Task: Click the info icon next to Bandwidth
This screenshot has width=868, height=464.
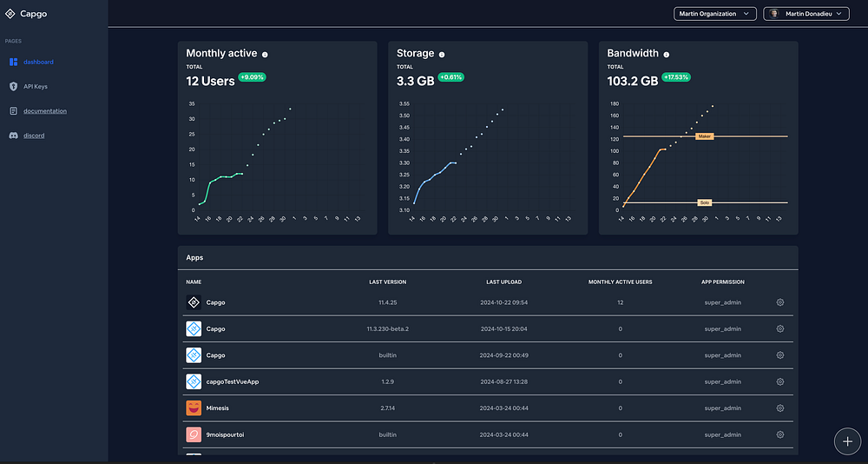Action: (667, 55)
